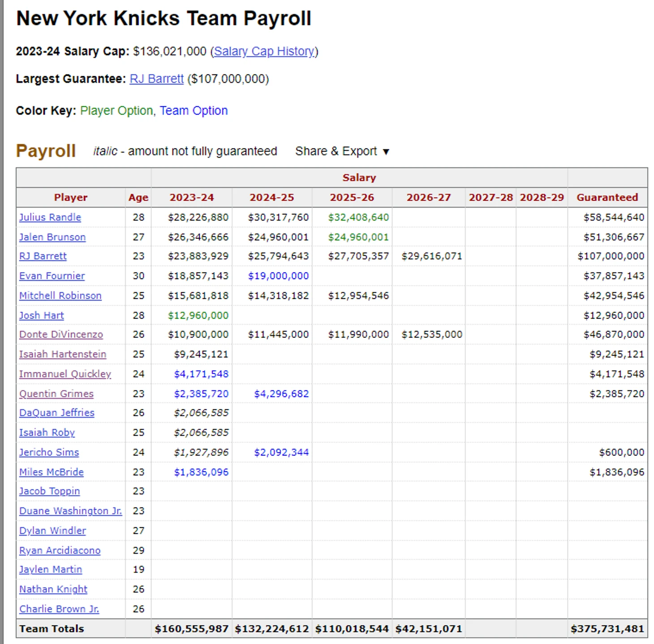654x644 pixels.
Task: Open Mitchell Robinson's player page
Action: click(60, 296)
